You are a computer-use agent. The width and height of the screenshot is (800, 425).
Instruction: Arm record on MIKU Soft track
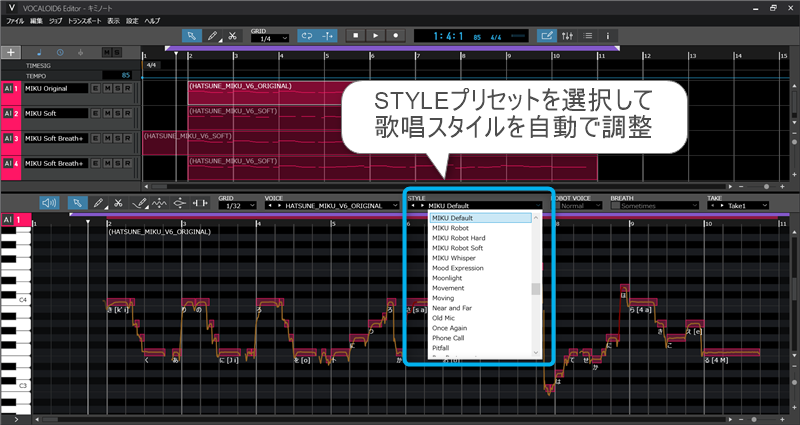[x=128, y=113]
